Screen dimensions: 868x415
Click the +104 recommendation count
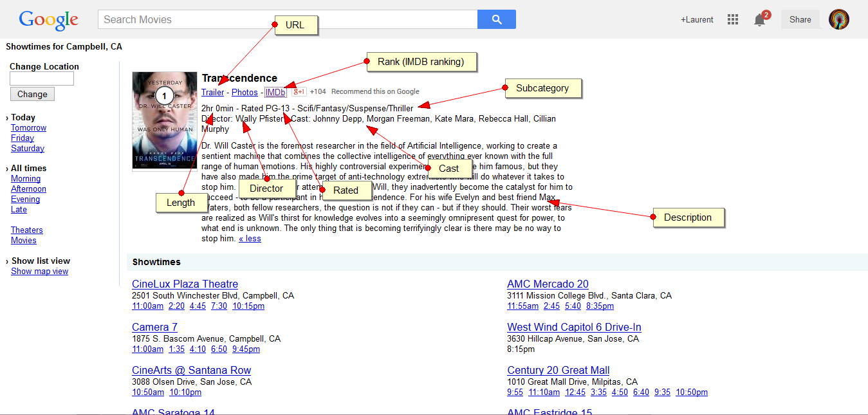(x=318, y=92)
